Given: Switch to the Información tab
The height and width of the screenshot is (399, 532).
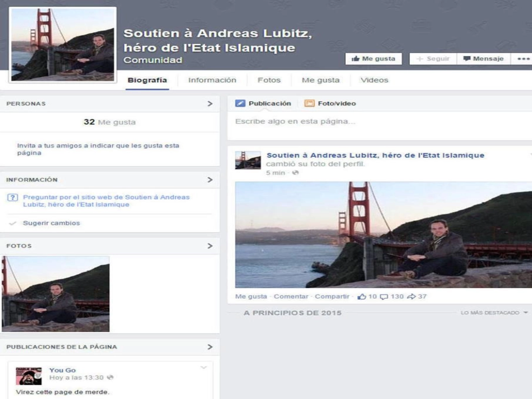Looking at the screenshot, I should tap(212, 80).
